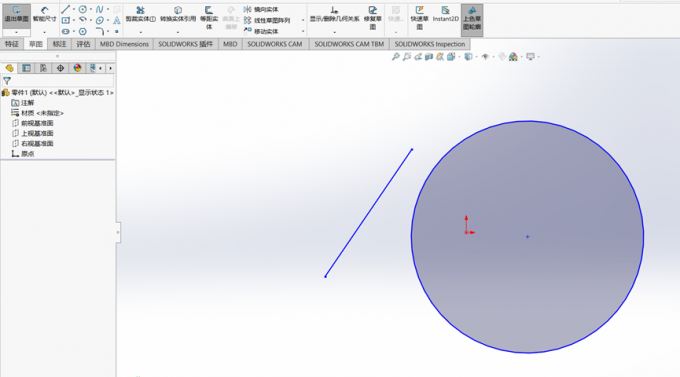The image size is (680, 377).
Task: Select the Polygon sketch tool
Action: [82, 31]
